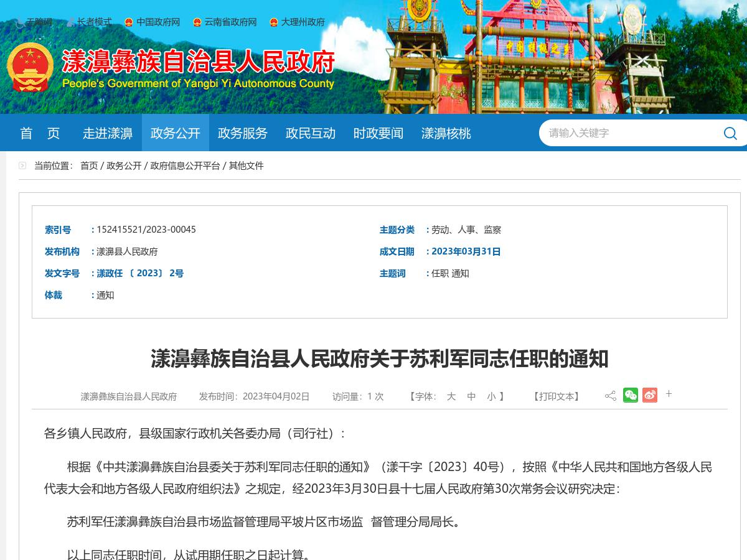
Task: Switch font size to 大
Action: [451, 396]
